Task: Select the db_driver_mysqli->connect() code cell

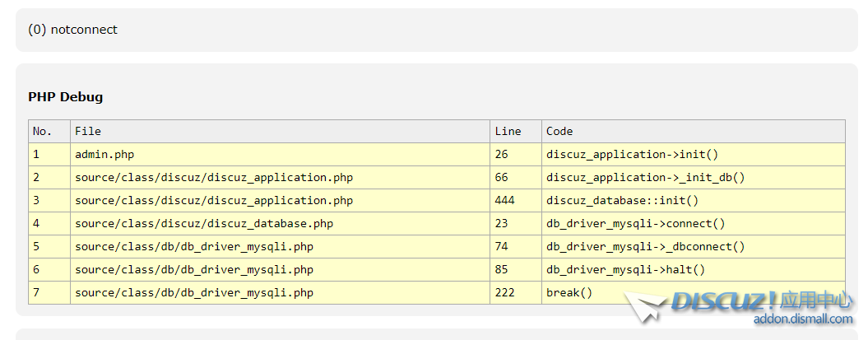Action: (x=635, y=223)
